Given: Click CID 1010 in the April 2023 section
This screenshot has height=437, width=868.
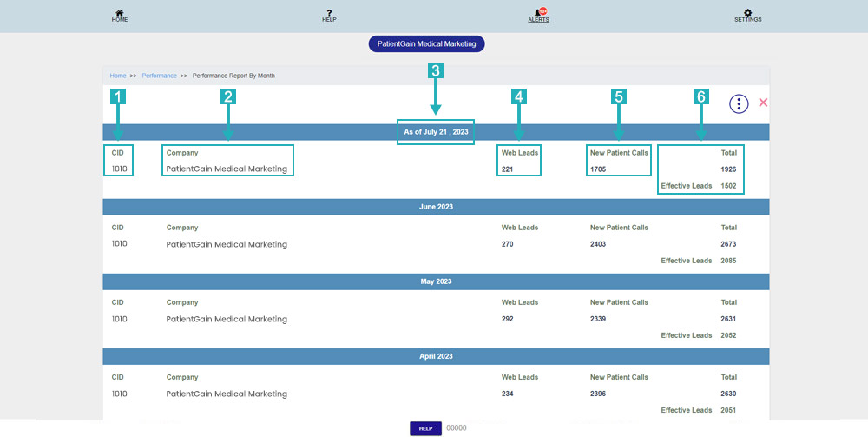Looking at the screenshot, I should point(119,394).
